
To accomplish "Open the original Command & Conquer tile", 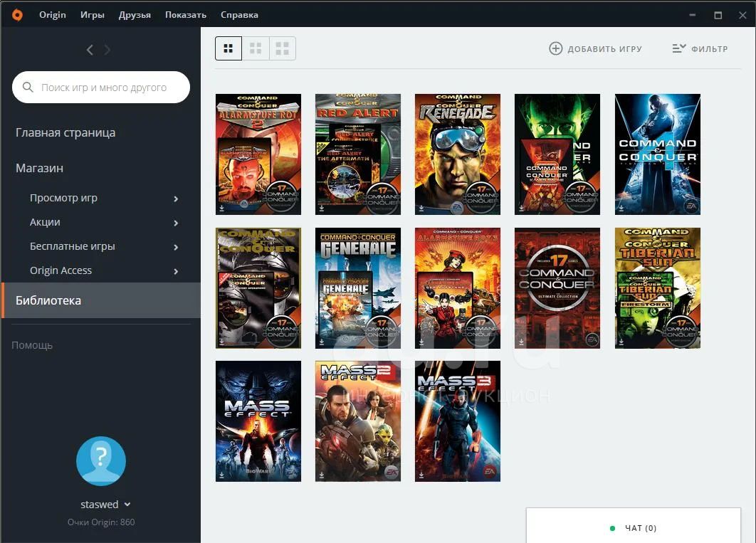I will pyautogui.click(x=258, y=288).
